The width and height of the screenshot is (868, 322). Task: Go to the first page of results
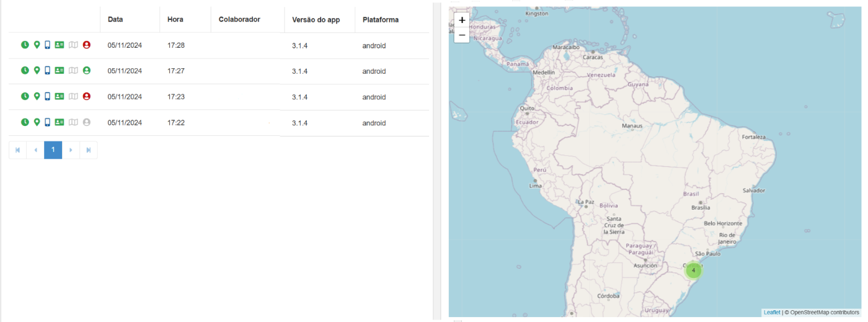(17, 150)
